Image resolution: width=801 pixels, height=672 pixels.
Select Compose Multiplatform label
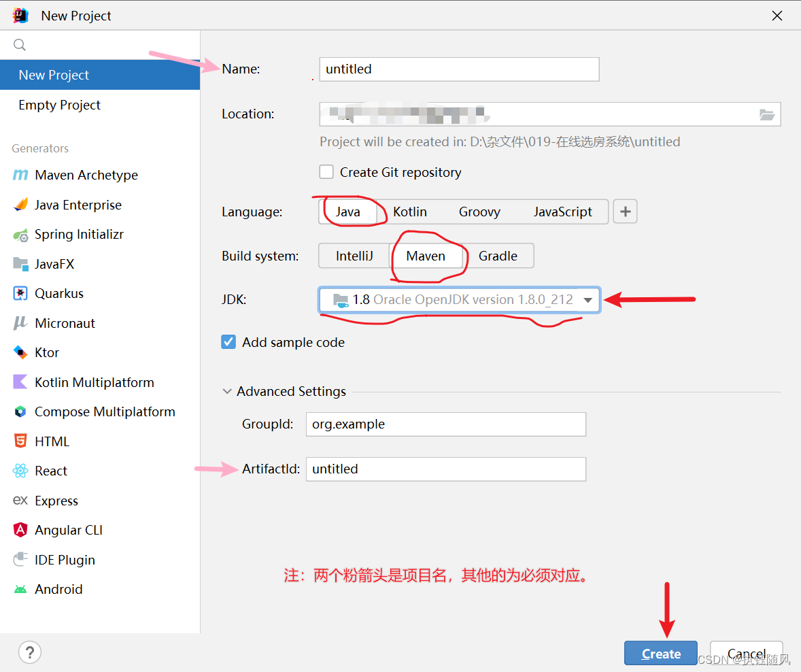(x=105, y=412)
